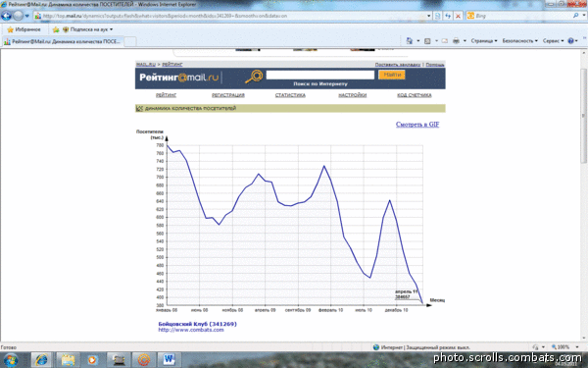588x368 pixels.
Task: Switch to the Рейтинг@Mail.ru browser tab
Action: tap(63, 41)
